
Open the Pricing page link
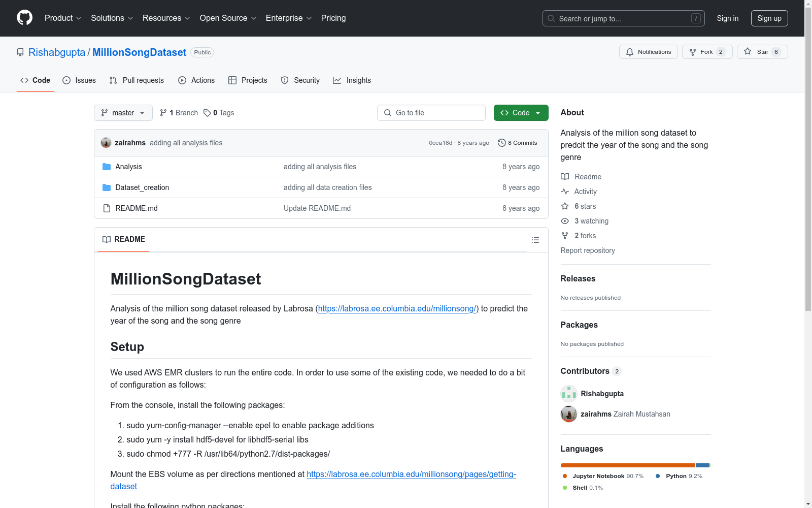coord(333,18)
